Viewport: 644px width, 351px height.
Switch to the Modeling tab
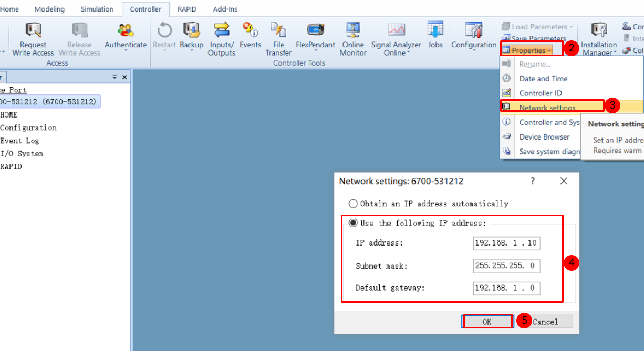click(x=49, y=9)
